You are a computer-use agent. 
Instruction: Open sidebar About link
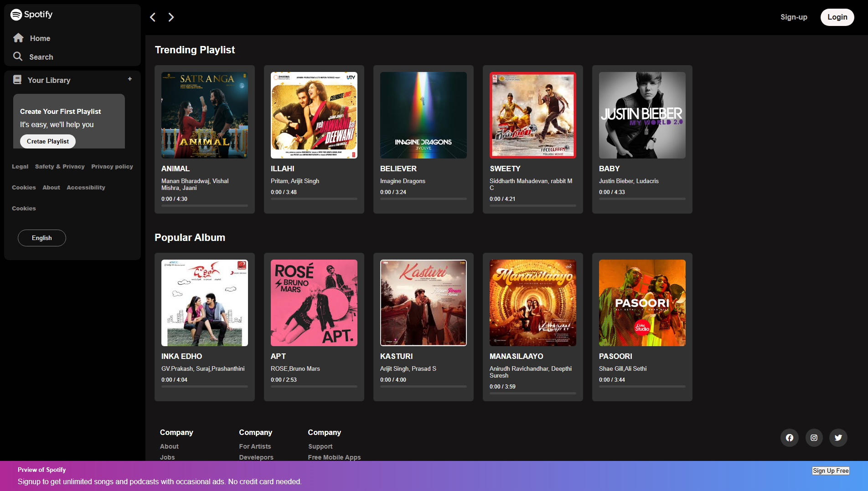click(51, 188)
